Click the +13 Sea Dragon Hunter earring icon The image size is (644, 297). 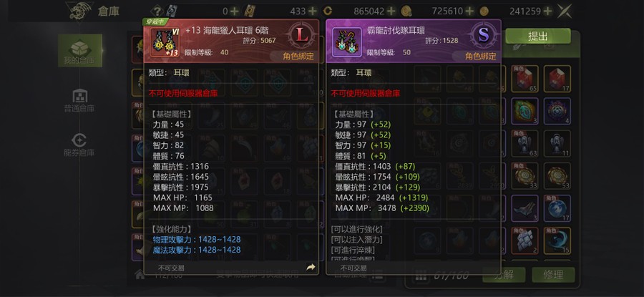(165, 42)
